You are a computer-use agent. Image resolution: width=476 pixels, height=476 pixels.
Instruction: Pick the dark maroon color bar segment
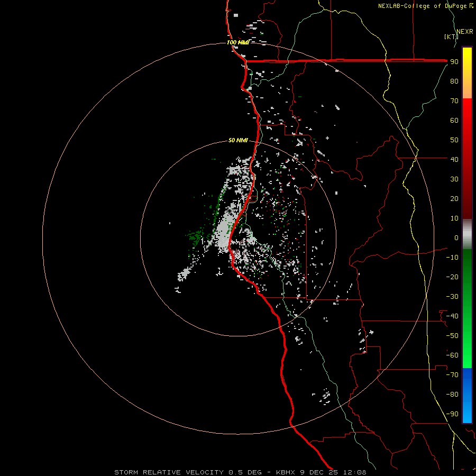[x=467, y=194]
